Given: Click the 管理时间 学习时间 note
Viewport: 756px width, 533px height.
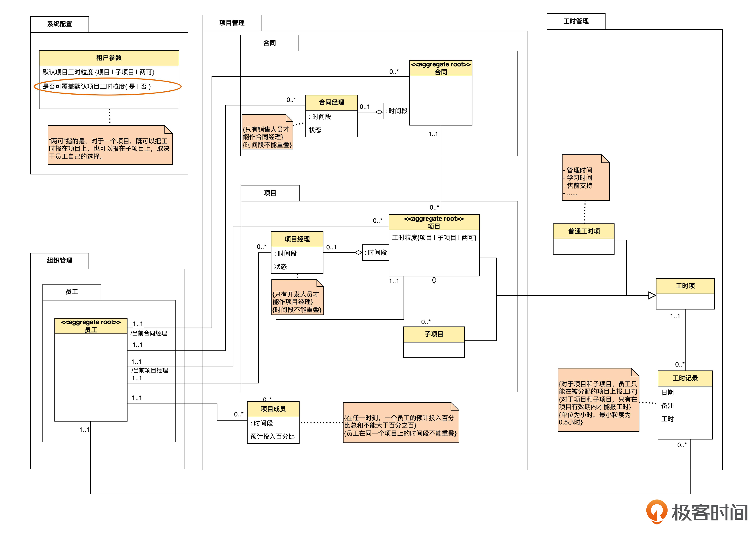Looking at the screenshot, I should click(x=585, y=178).
